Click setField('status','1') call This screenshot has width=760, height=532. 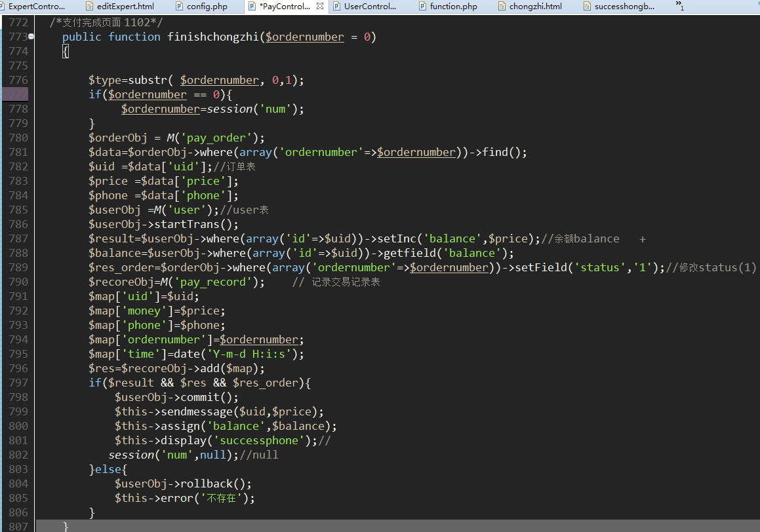[x=586, y=268]
